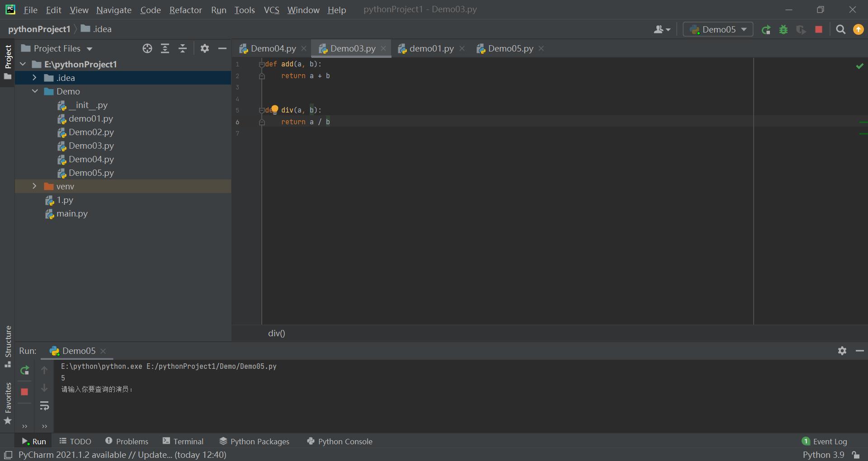
Task: Open the TODO tool window
Action: pos(75,441)
